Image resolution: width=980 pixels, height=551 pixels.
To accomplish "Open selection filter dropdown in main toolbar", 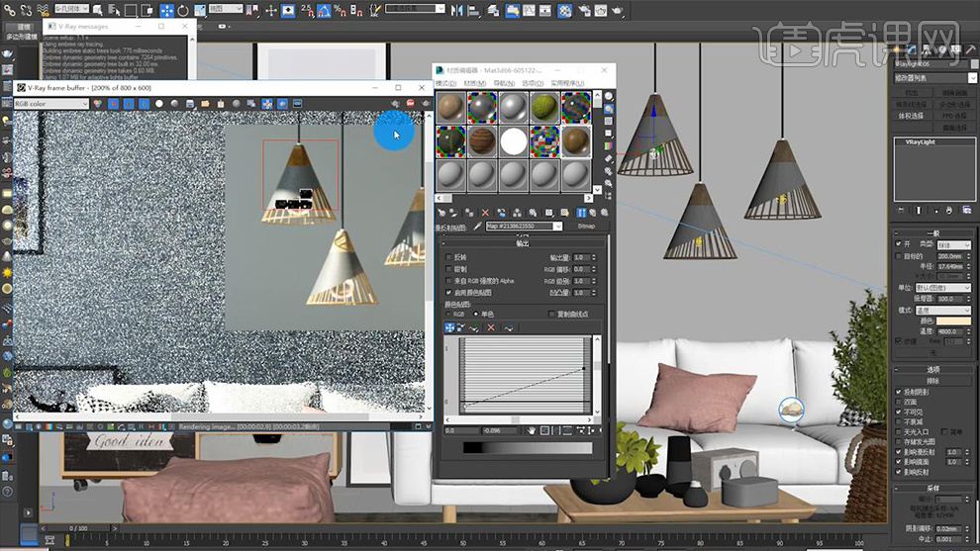I will 72,9.
